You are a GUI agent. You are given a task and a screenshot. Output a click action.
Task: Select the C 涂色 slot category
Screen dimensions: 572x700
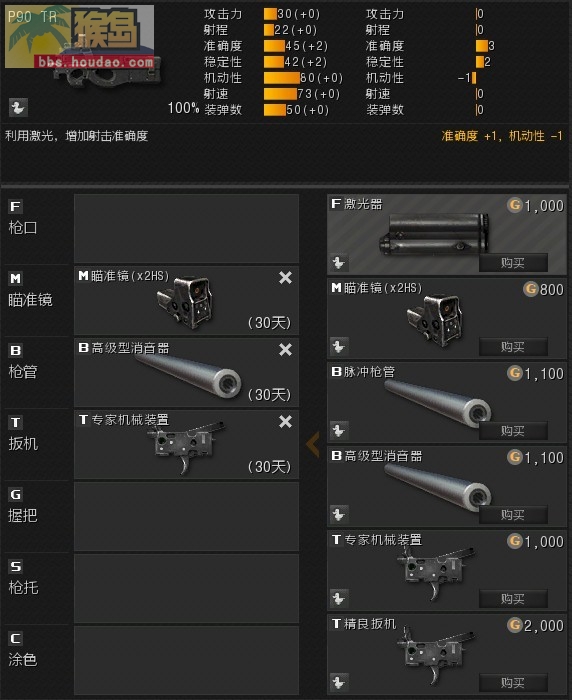[x=37, y=661]
